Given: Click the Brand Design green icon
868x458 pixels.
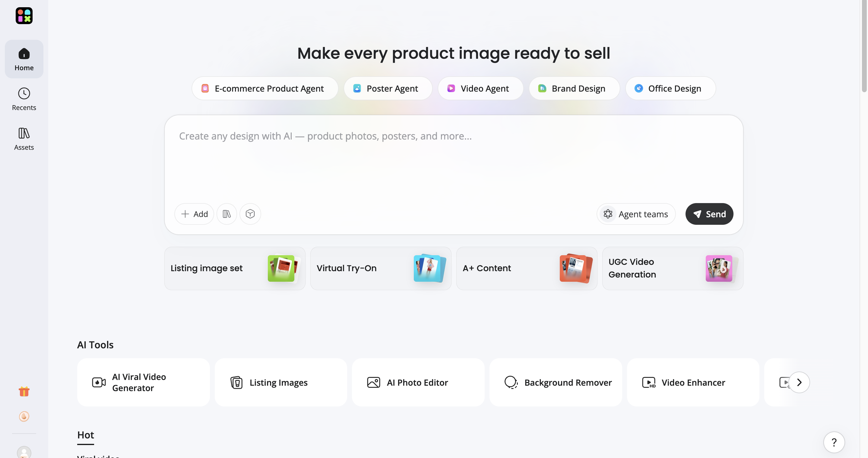Looking at the screenshot, I should (x=542, y=88).
